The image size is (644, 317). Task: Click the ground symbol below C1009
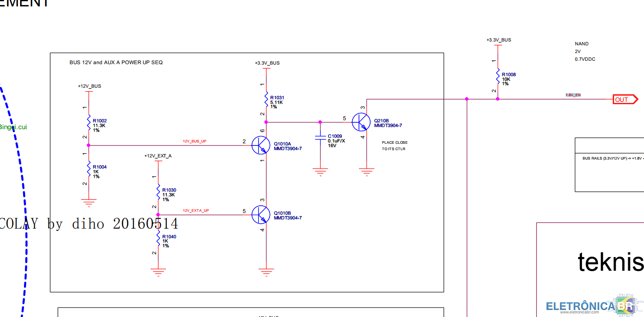tap(320, 171)
